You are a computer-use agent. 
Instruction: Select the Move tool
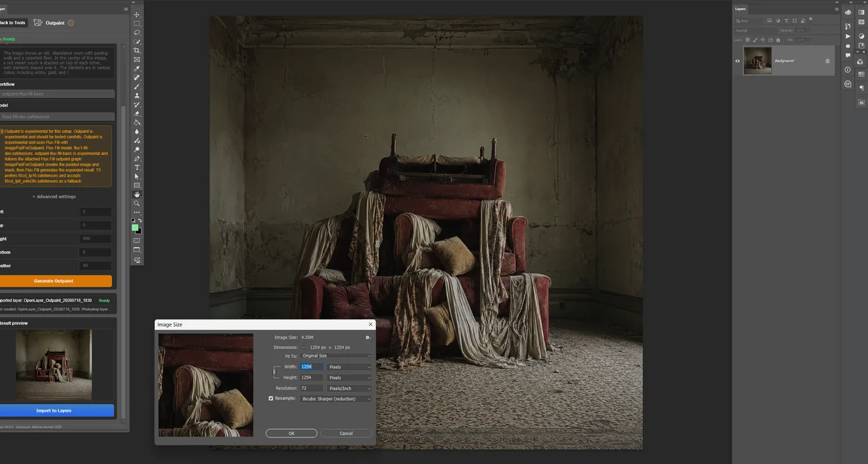[137, 14]
